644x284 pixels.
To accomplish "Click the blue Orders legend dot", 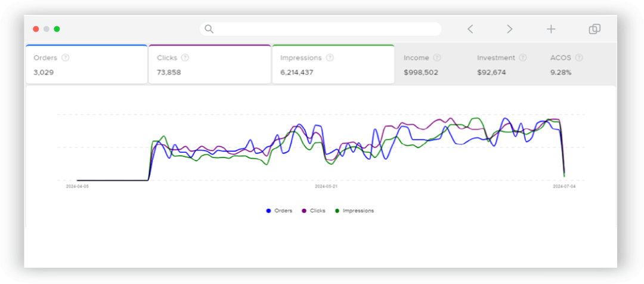I will (x=269, y=211).
